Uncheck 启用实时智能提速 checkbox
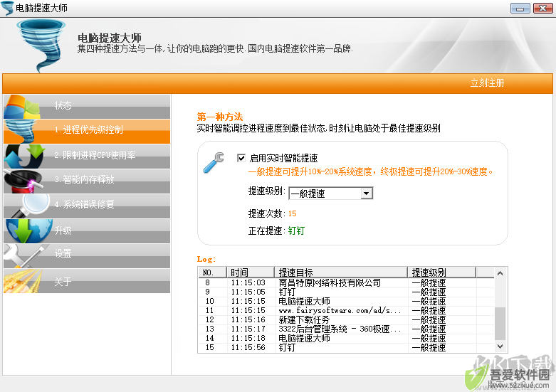 coord(241,158)
